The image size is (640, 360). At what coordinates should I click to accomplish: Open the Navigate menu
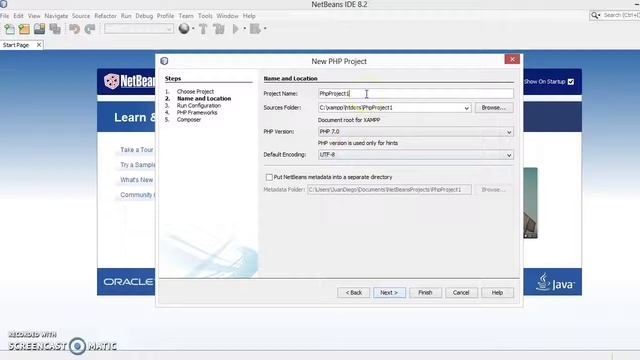coord(56,16)
